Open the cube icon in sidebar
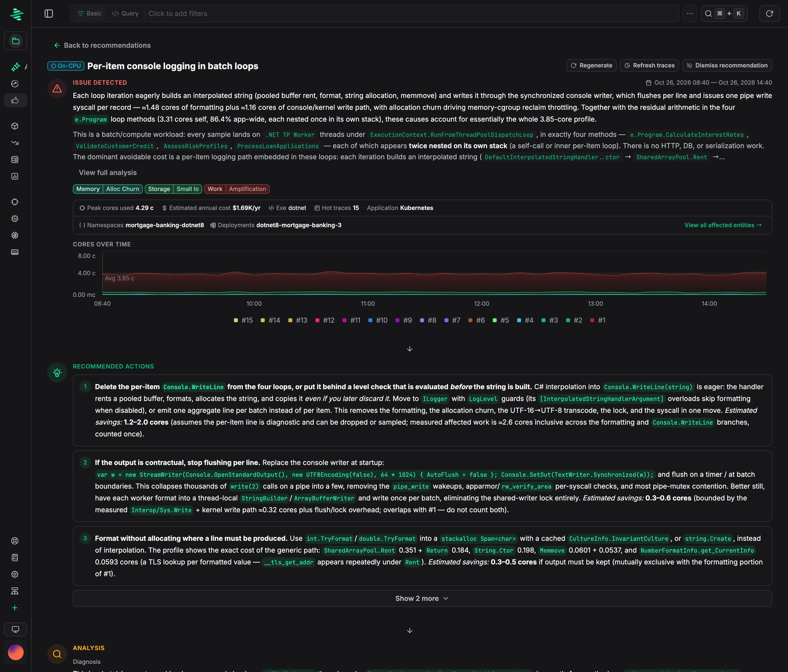788x672 pixels. coord(15,126)
